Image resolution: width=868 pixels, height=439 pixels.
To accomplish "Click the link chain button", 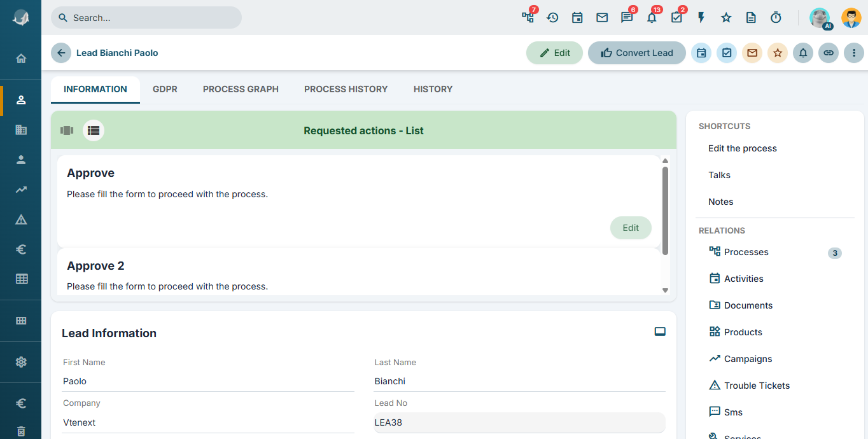I will pos(829,53).
